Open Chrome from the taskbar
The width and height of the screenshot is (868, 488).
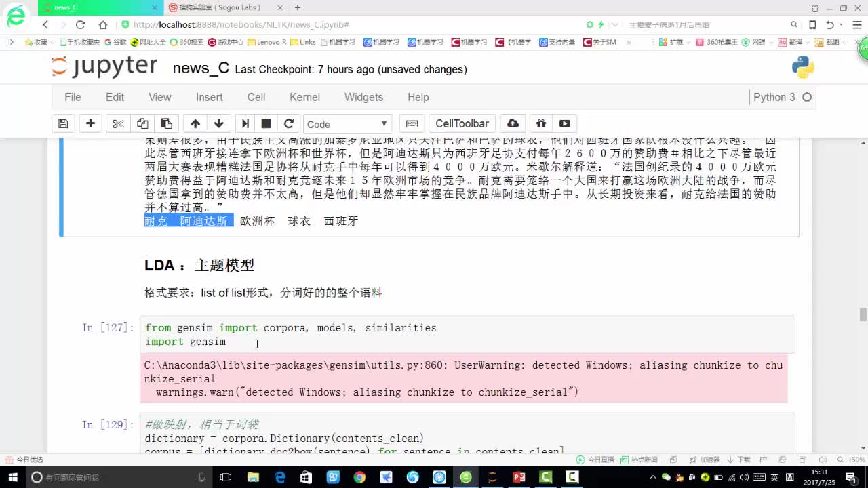tap(359, 477)
